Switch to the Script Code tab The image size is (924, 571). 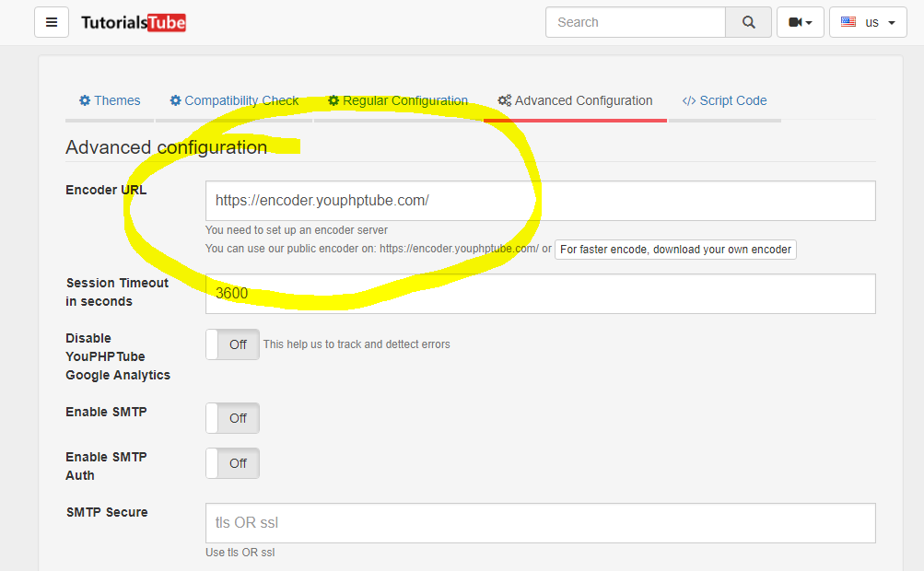pyautogui.click(x=725, y=100)
